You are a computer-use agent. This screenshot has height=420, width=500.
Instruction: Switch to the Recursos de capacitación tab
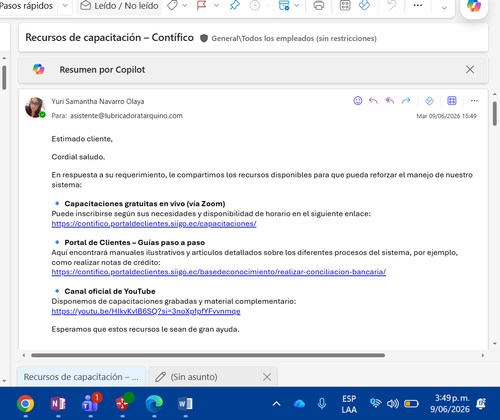(81, 377)
